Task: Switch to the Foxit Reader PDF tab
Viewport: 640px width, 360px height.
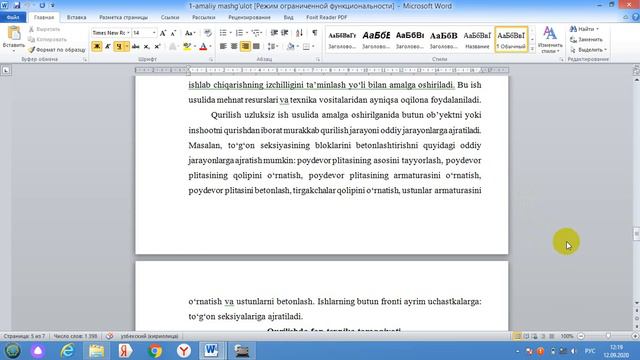Action: click(x=327, y=18)
